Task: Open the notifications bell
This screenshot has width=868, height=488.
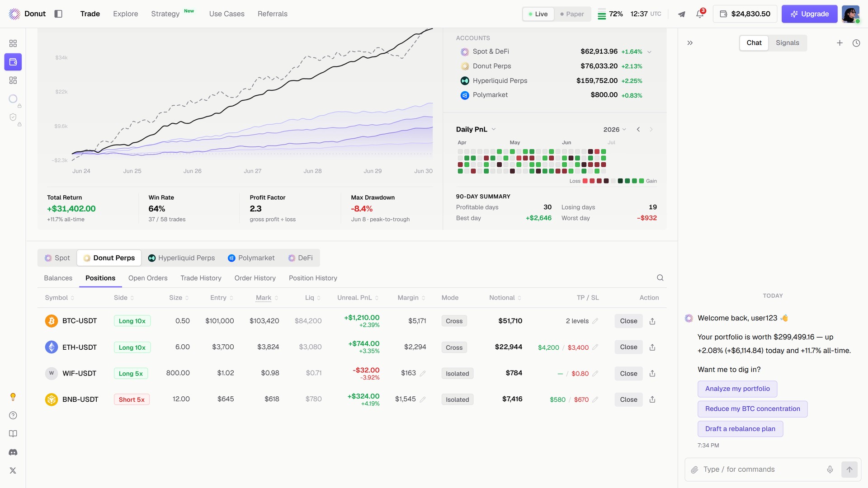Action: click(700, 14)
